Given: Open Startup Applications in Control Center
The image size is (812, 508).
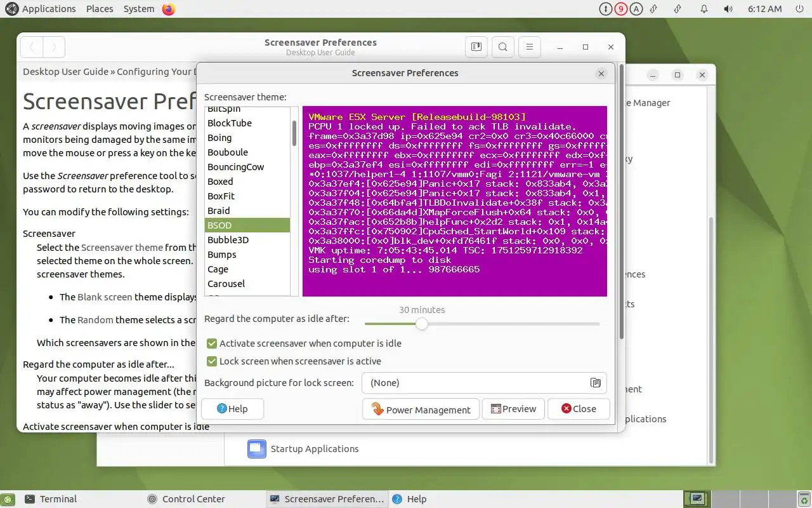Looking at the screenshot, I should (x=303, y=449).
